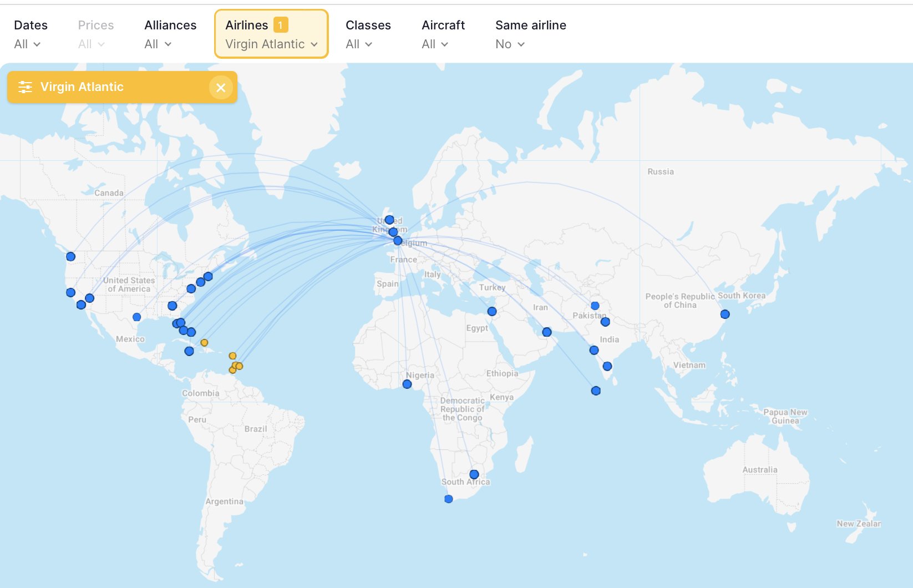Open the Airlines Virgin Atlantic dropdown
Image resolution: width=913 pixels, height=588 pixels.
pos(271,34)
